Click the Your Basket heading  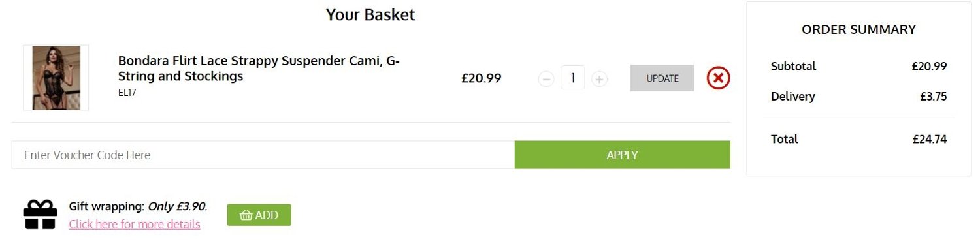coord(370,14)
